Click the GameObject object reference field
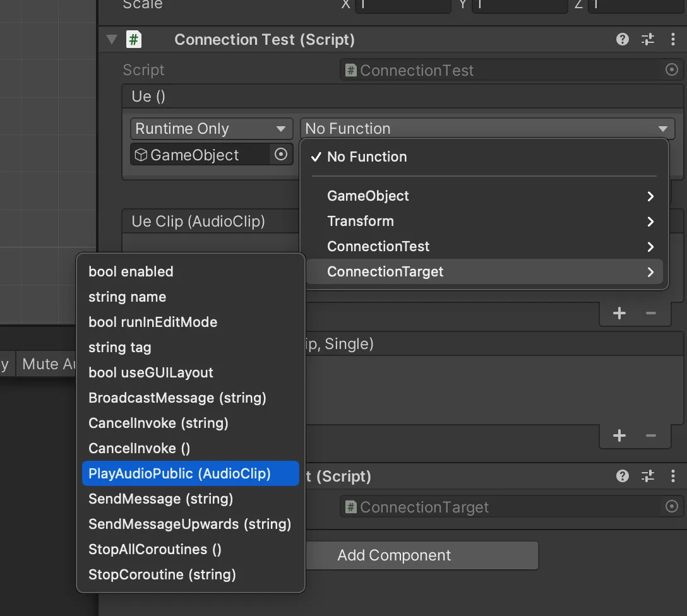This screenshot has width=687, height=616. pyautogui.click(x=200, y=155)
